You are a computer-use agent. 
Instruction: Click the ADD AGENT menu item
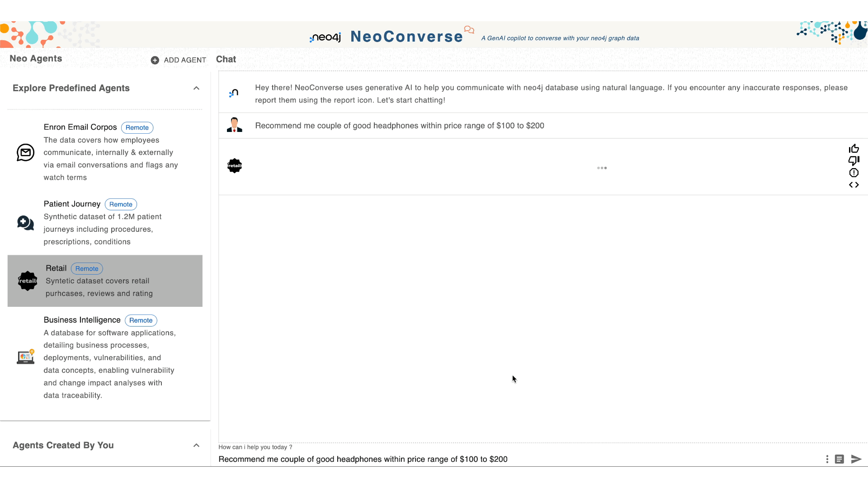(x=178, y=60)
